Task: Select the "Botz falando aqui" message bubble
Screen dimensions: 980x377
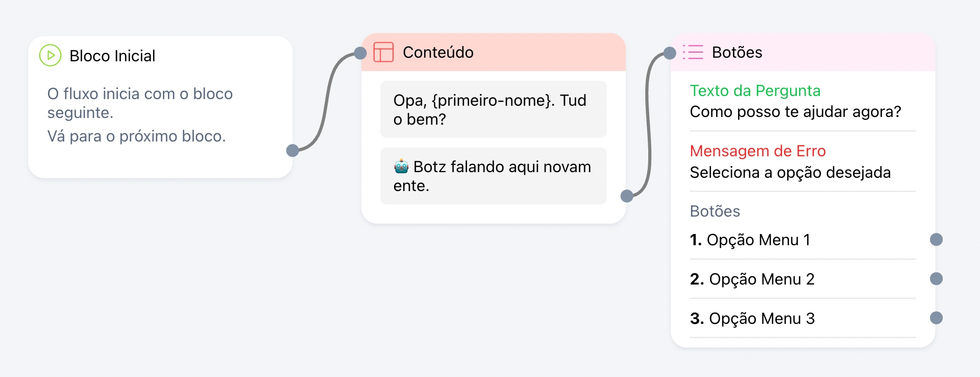Action: coord(493,176)
